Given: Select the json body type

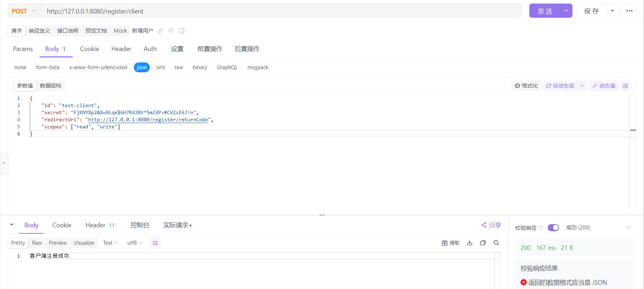Looking at the screenshot, I should [142, 67].
